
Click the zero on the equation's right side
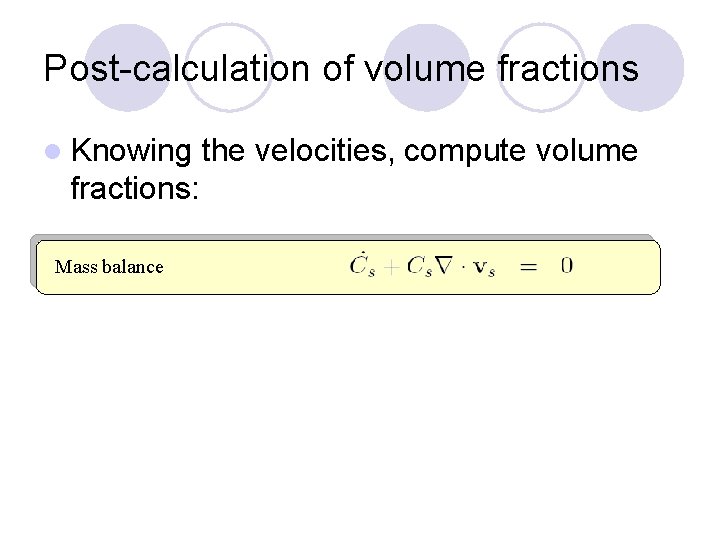(x=567, y=265)
